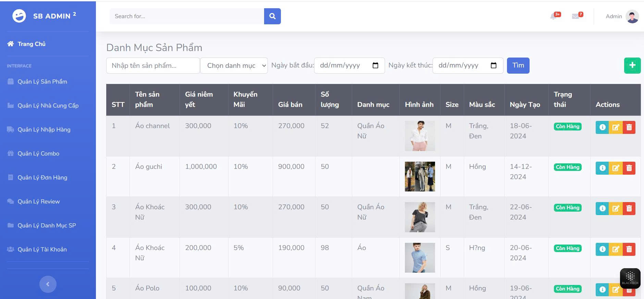Open the start date calendar picker icon

click(375, 65)
